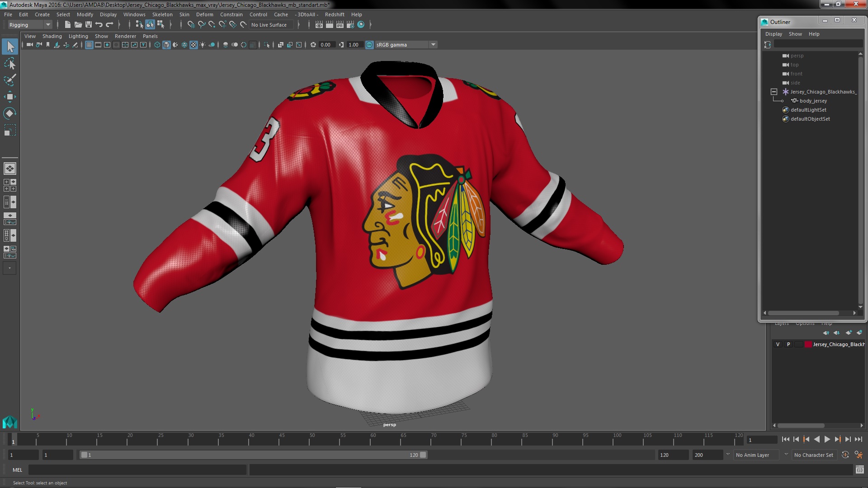Select body_jersey in the Outliner
The height and width of the screenshot is (488, 868).
pos(813,101)
